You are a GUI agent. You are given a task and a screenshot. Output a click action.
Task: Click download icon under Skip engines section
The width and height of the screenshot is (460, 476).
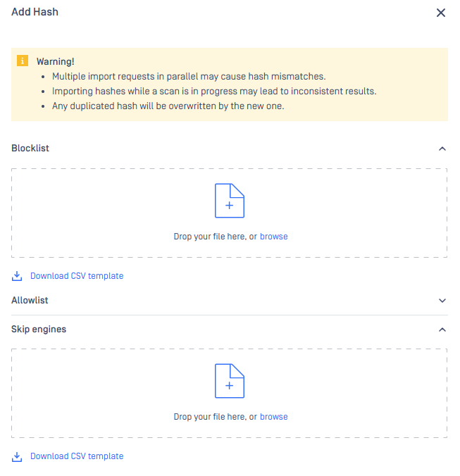pyautogui.click(x=17, y=456)
